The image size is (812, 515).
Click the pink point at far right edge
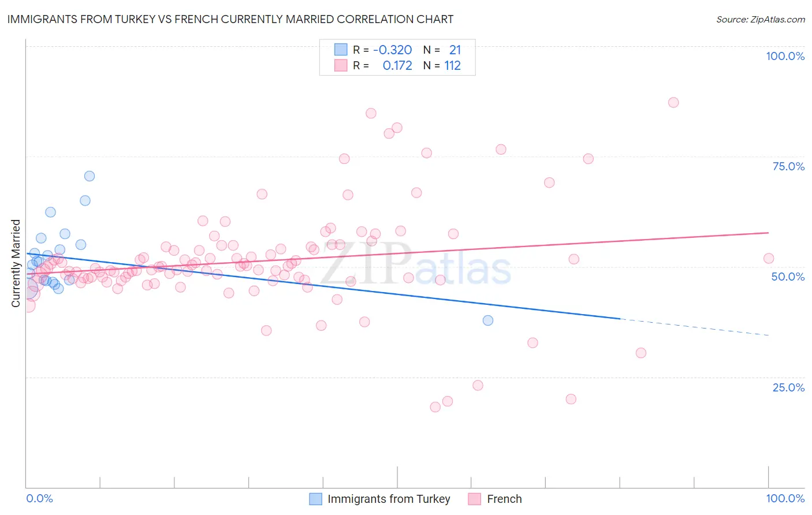pyautogui.click(x=769, y=258)
